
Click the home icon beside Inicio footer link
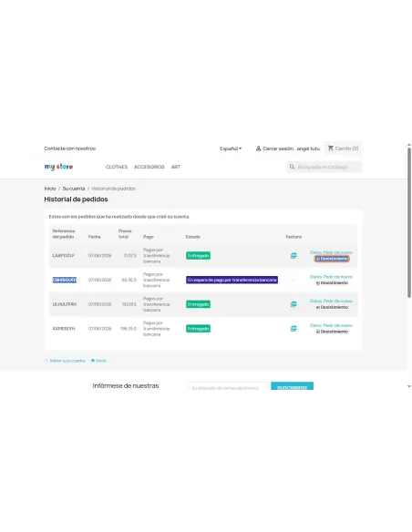(93, 361)
